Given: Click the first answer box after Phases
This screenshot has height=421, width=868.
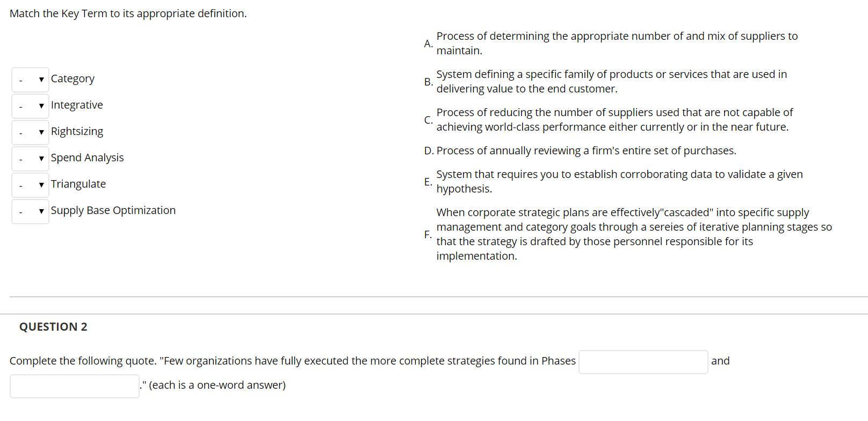Looking at the screenshot, I should [642, 361].
